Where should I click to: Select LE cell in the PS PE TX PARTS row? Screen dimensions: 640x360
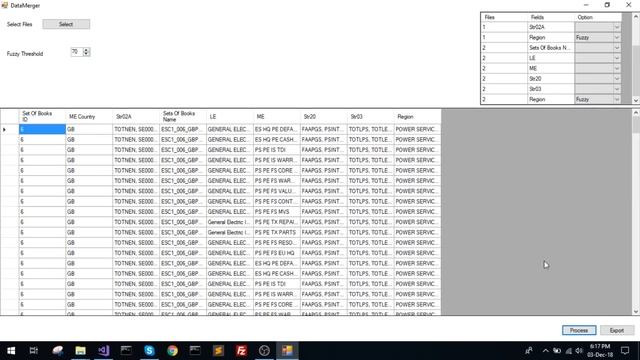point(230,232)
